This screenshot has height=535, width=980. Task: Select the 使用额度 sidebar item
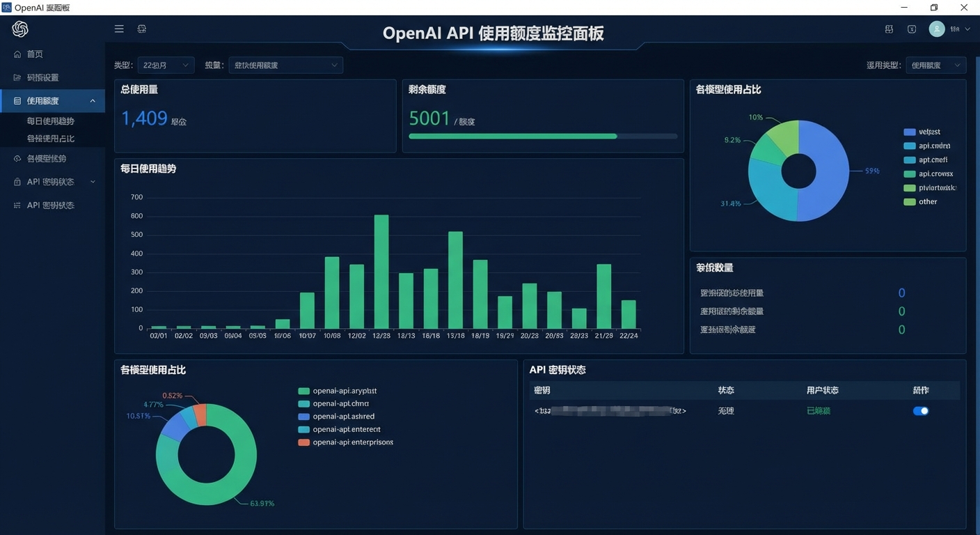pos(52,101)
